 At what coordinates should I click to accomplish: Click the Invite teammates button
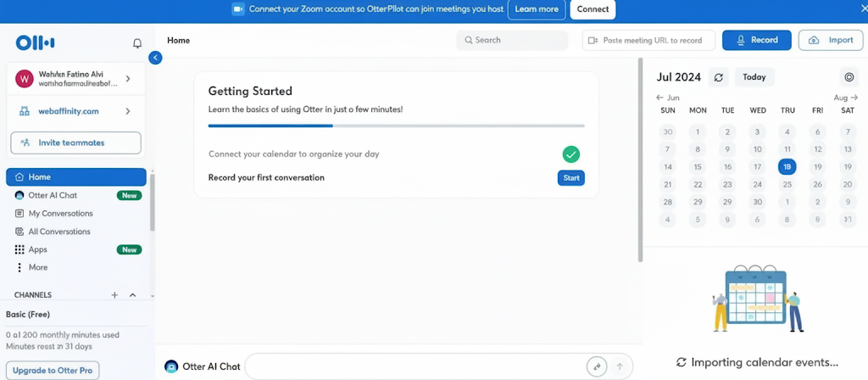point(75,142)
